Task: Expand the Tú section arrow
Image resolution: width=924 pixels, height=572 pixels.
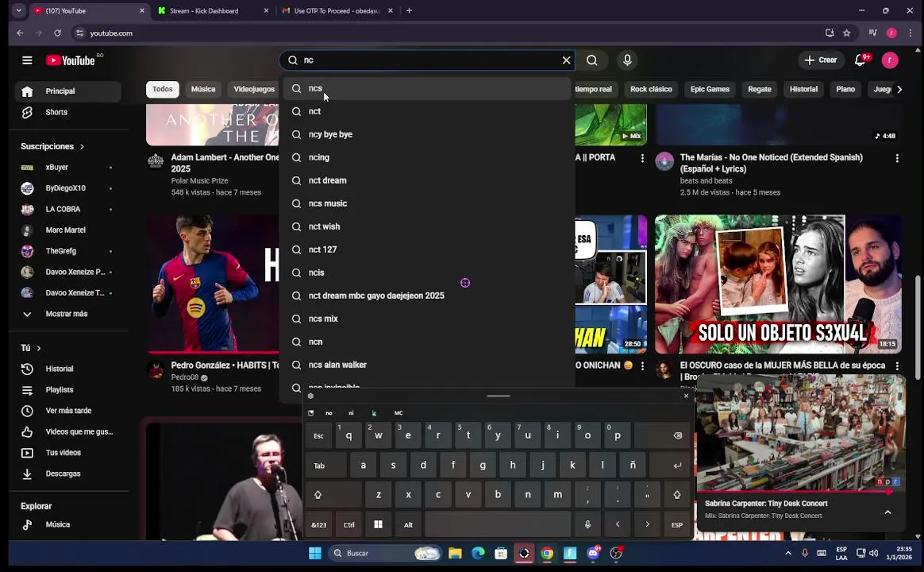Action: click(x=39, y=348)
